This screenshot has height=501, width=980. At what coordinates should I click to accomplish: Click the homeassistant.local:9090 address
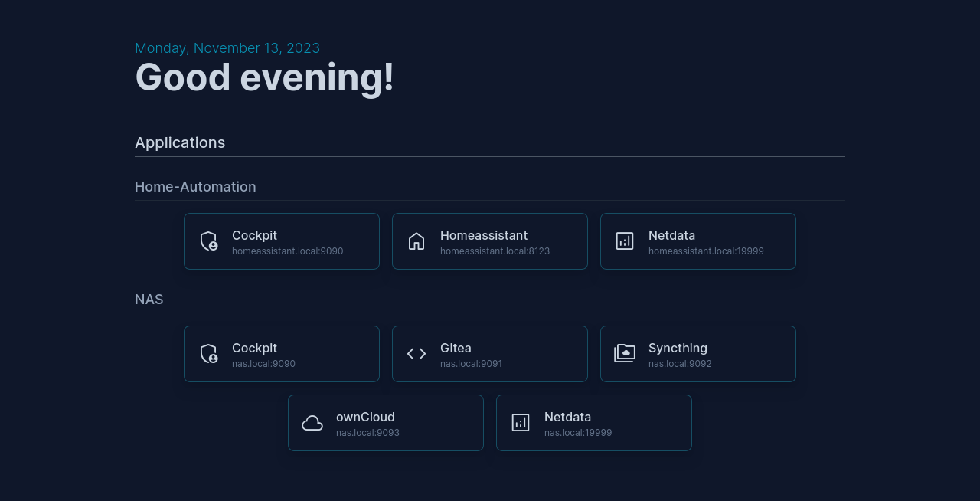click(287, 251)
